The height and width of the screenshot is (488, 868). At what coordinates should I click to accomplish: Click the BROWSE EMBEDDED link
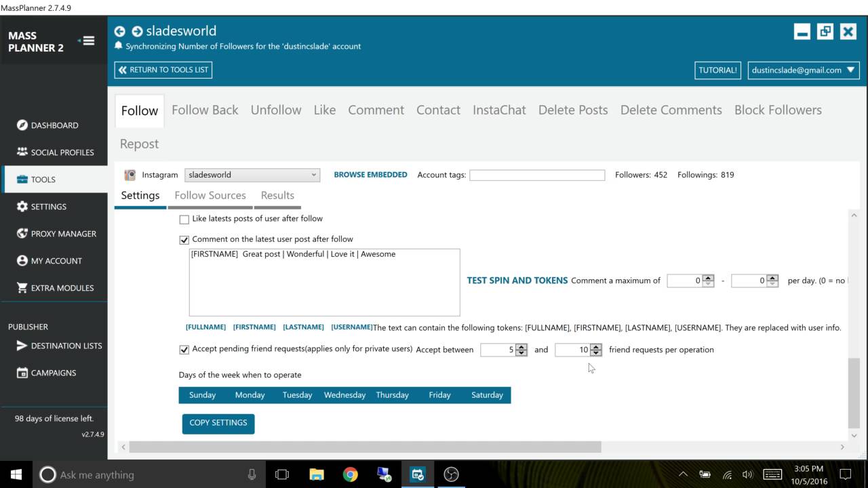370,175
